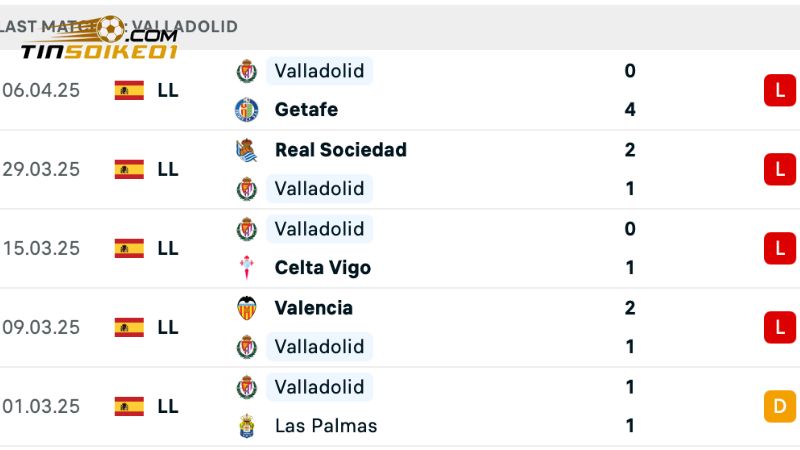Click the Getafe team crest

pos(246,110)
